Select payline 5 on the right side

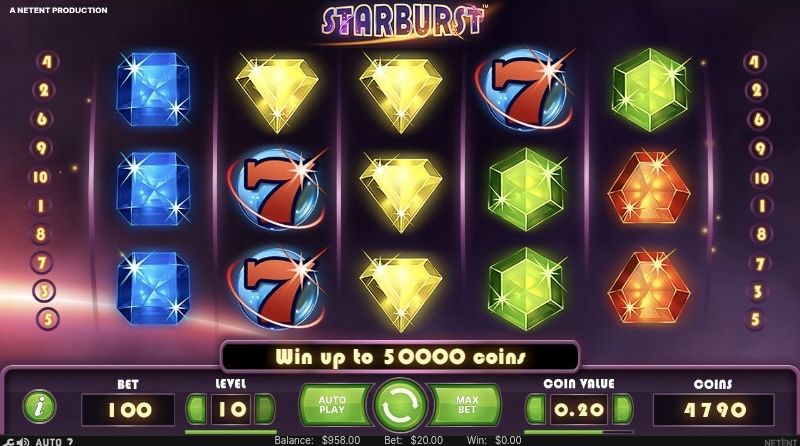(756, 319)
